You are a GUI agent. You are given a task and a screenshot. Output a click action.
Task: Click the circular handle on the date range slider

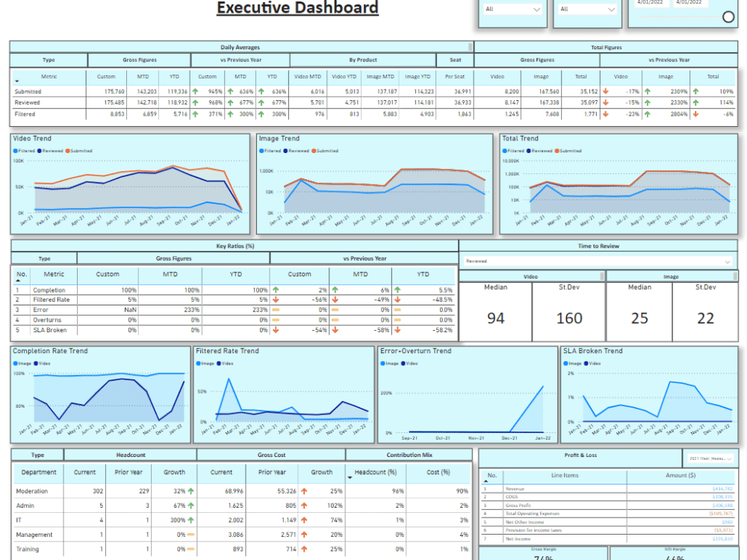point(728,16)
